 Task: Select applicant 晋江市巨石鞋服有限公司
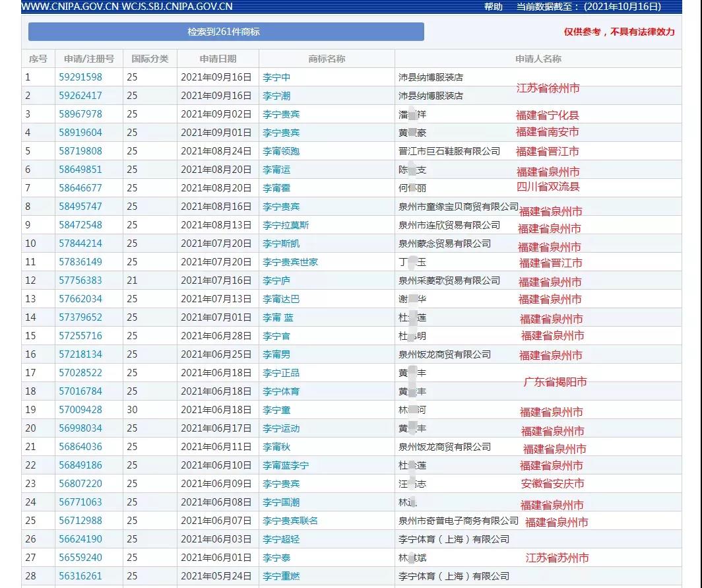tap(449, 151)
